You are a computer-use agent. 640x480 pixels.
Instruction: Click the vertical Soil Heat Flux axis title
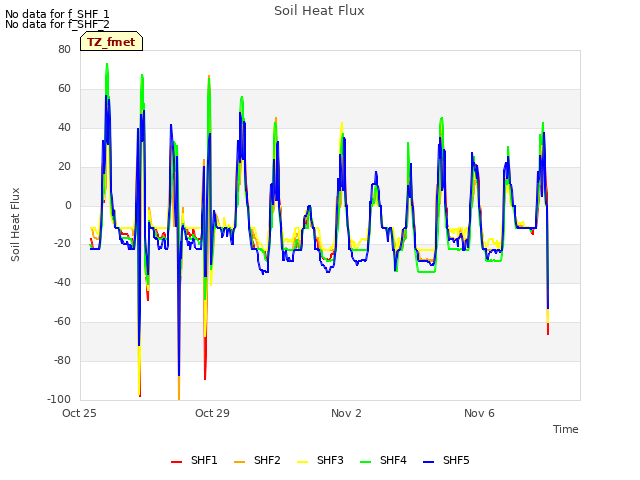[x=15, y=224]
